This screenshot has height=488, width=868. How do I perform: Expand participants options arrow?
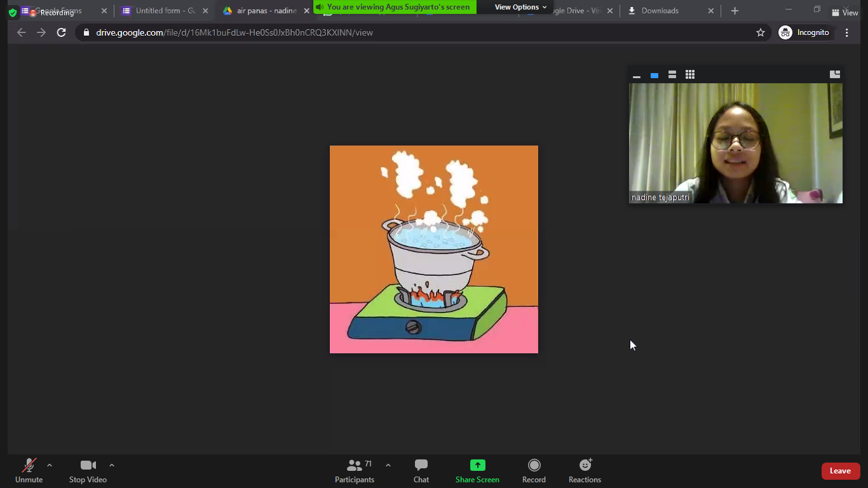tap(388, 465)
